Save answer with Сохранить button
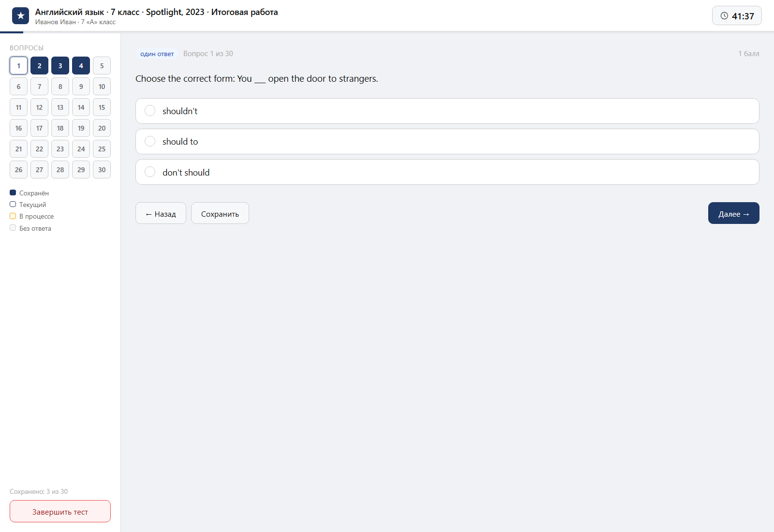 pyautogui.click(x=220, y=213)
